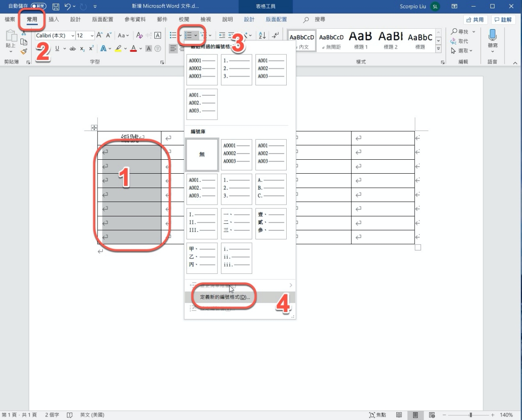This screenshot has height=420, width=522.
Task: Toggle subscript formatting
Action: [82, 48]
